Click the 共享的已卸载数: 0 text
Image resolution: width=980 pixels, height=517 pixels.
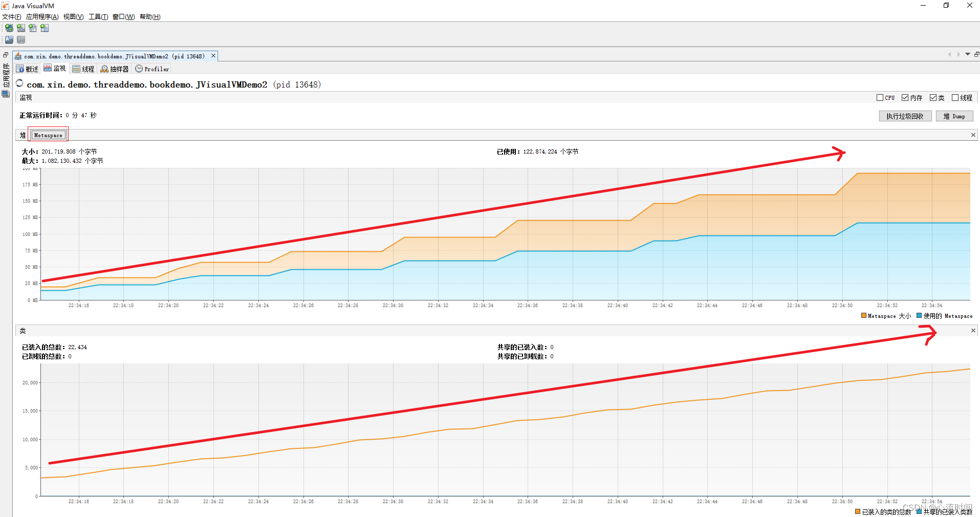click(x=526, y=356)
